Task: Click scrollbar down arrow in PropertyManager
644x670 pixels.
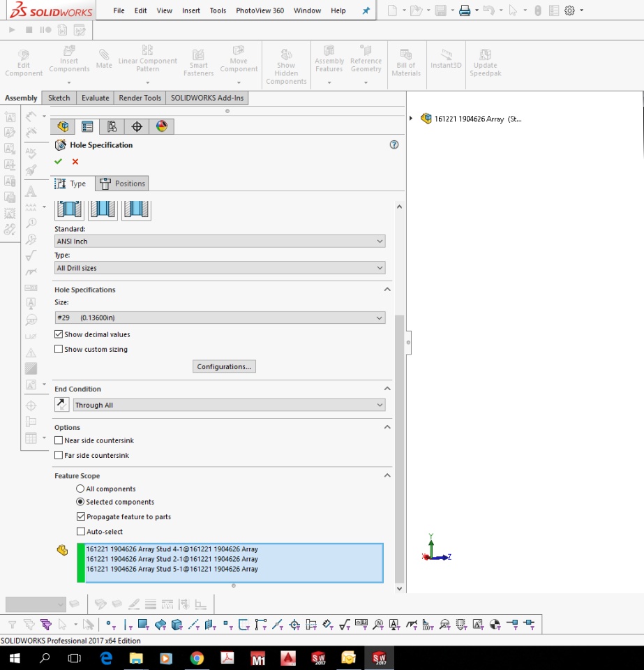Action: (x=399, y=588)
